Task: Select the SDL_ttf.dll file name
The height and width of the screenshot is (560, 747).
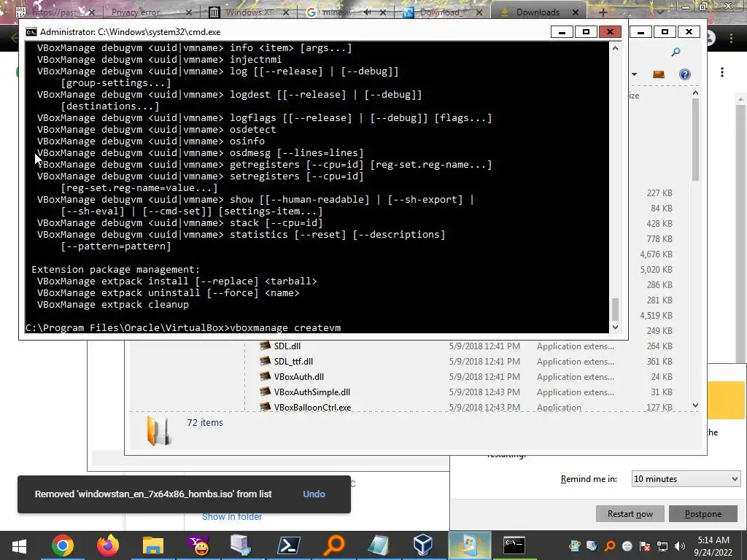Action: coord(293,362)
